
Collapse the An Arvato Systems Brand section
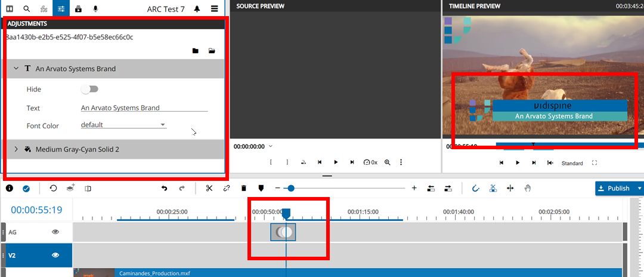(16, 69)
